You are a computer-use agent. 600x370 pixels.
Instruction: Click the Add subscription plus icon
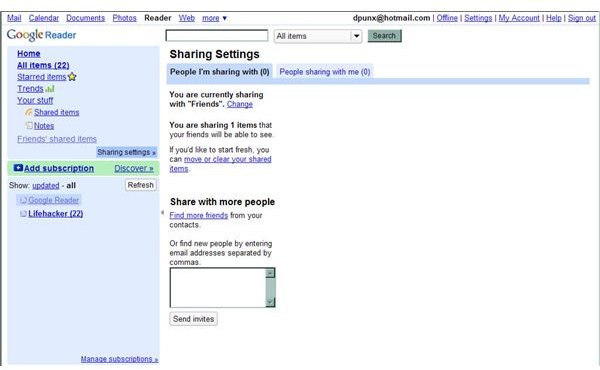[18, 168]
